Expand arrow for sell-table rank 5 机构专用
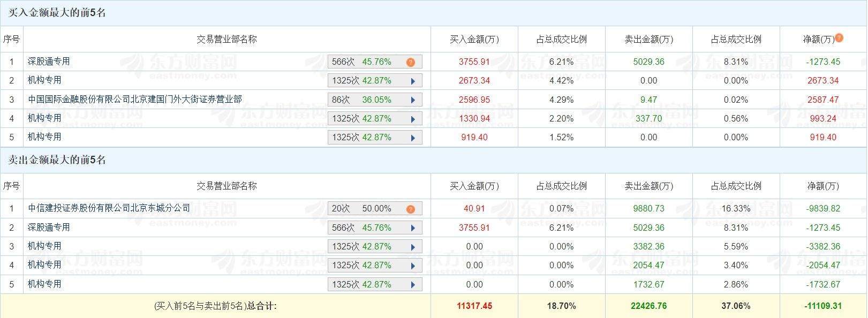Viewport: 868px width, 318px height. [413, 285]
